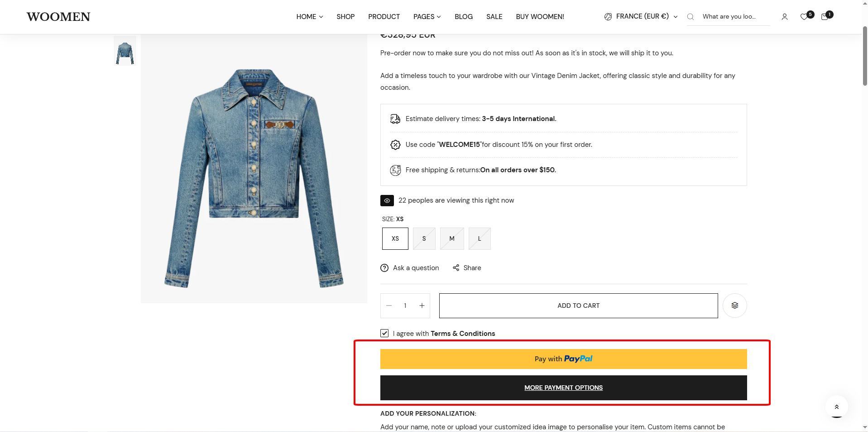Open the wishlist heart icon
Screen dimensions: 868x432
804,17
